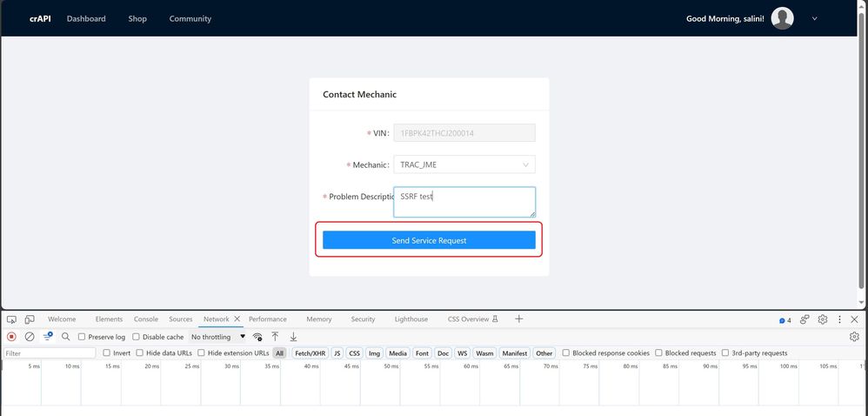Image resolution: width=868 pixels, height=416 pixels.
Task: Filter requests by Doc
Action: (x=444, y=352)
